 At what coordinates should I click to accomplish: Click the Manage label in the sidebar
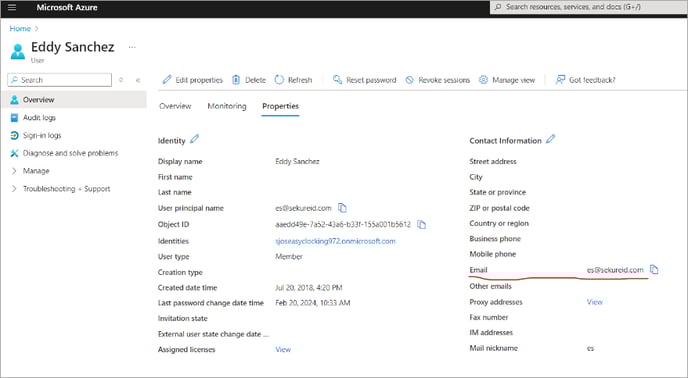[x=36, y=171]
